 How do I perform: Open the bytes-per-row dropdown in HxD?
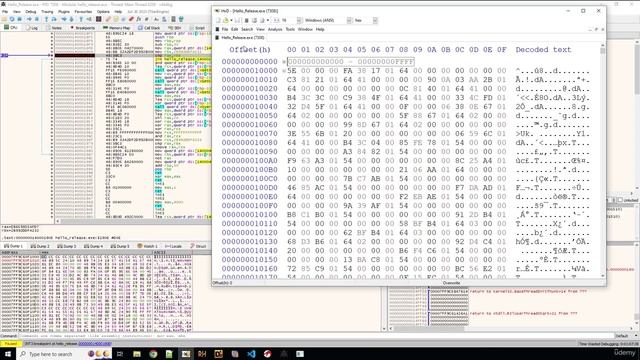coord(299,20)
